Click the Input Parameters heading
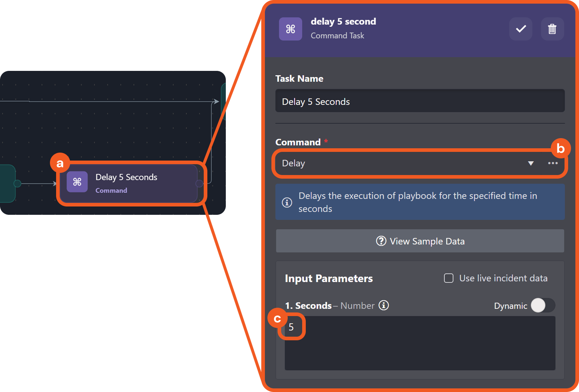This screenshot has height=392, width=579. coord(329,278)
